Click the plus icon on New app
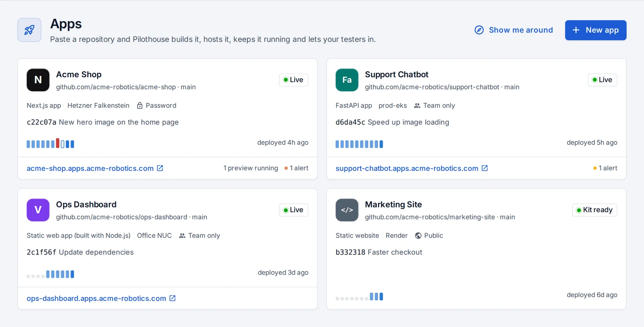The image size is (644, 327). [576, 30]
